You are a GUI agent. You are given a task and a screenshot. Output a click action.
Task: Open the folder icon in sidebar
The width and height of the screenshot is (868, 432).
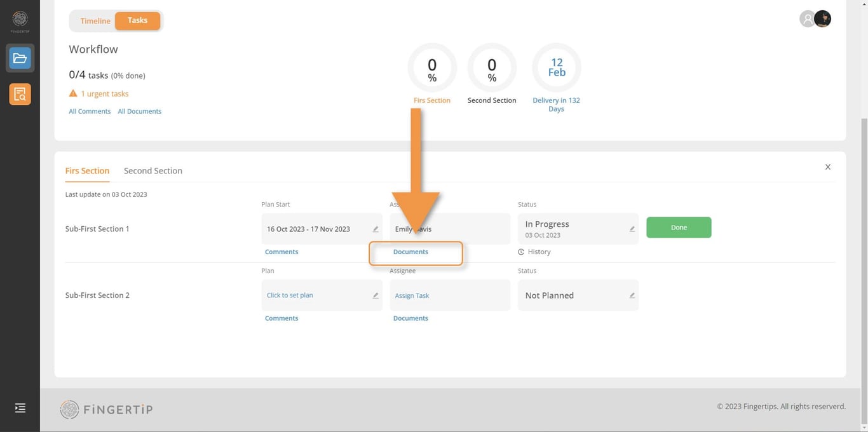coord(20,58)
